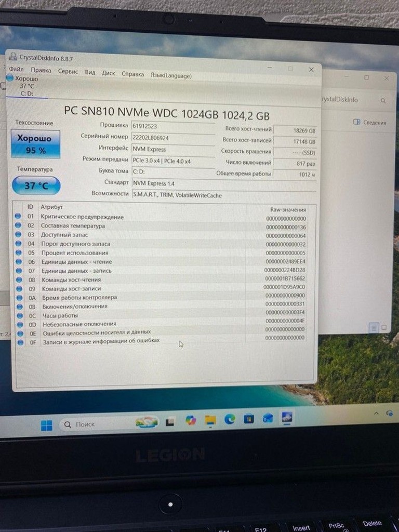
Task: Open the Правка menu
Action: (41, 70)
